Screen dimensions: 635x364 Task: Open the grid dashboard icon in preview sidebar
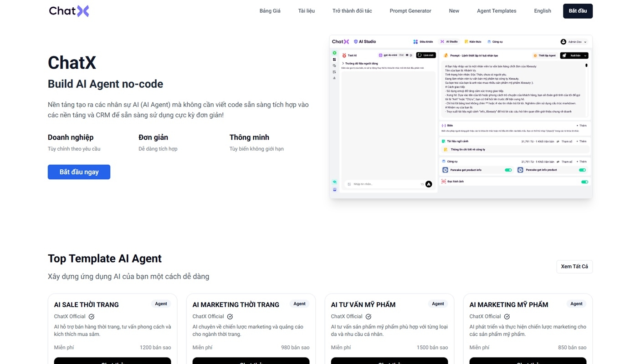(334, 60)
